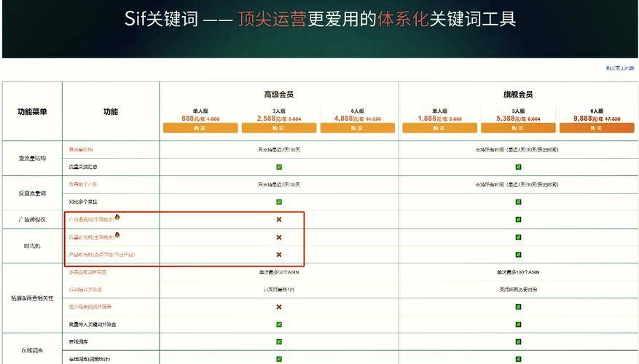The width and height of the screenshot is (639, 364).
Task: Select the 高级会员 column header
Action: tap(279, 95)
